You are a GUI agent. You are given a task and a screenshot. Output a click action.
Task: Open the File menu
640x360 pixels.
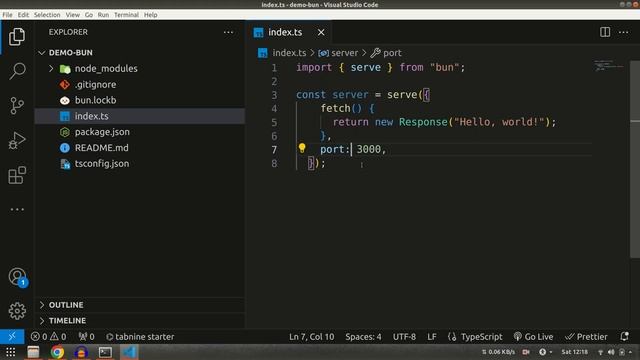7,15
